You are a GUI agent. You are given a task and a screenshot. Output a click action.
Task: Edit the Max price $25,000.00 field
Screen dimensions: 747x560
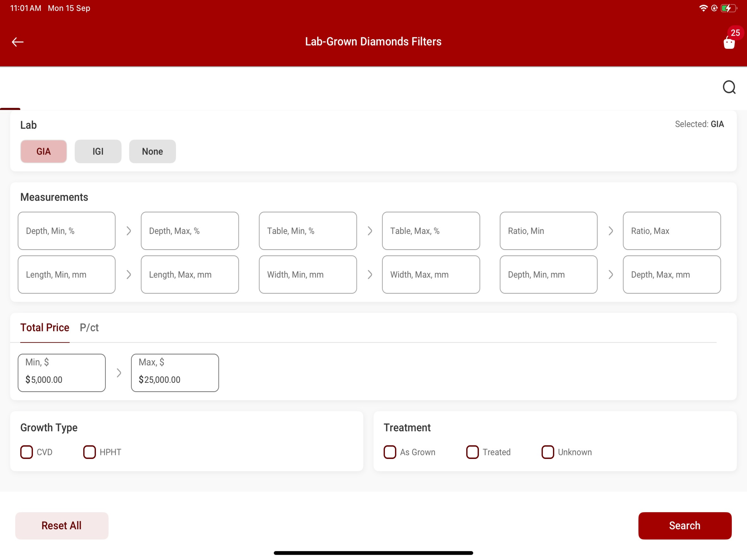click(x=175, y=372)
